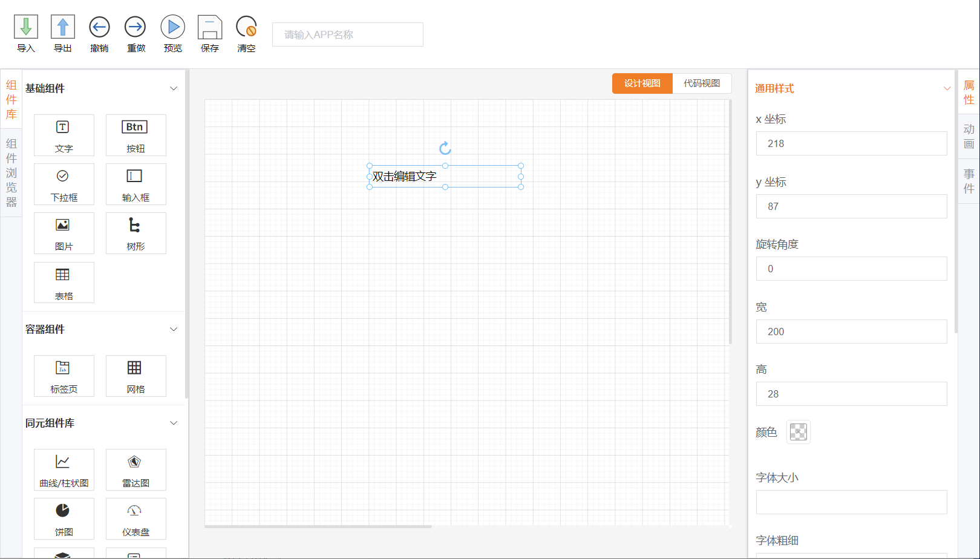Collapse the 基础组件 section
The height and width of the screenshot is (559, 980).
174,88
